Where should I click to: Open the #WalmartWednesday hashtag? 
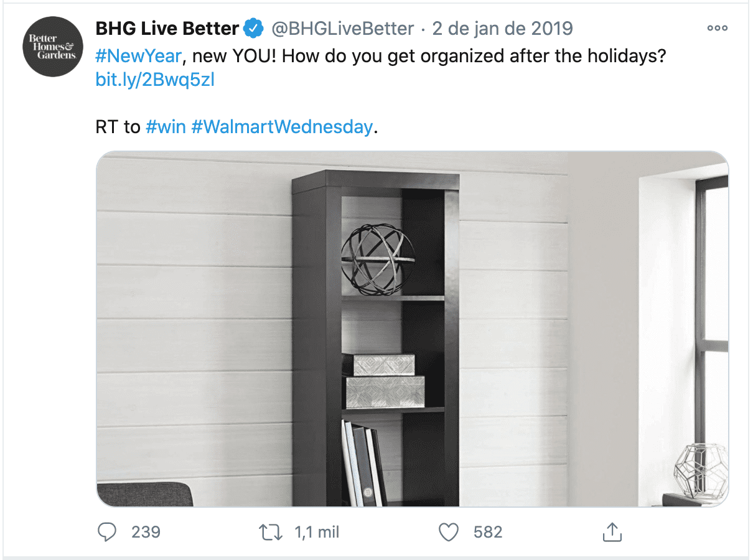282,127
